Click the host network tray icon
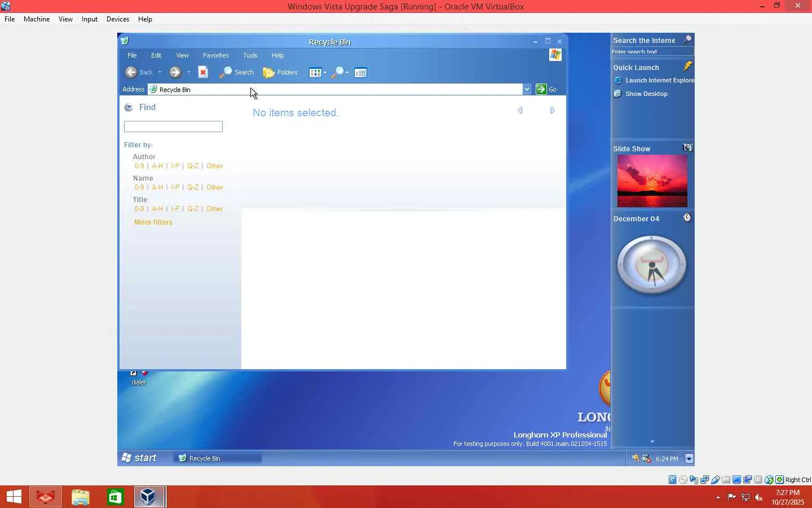The image size is (812, 508). pyautogui.click(x=745, y=497)
